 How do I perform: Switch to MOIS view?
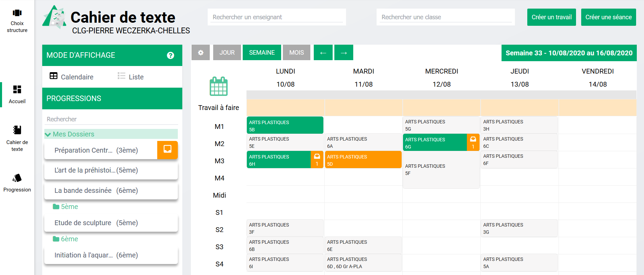click(x=296, y=53)
